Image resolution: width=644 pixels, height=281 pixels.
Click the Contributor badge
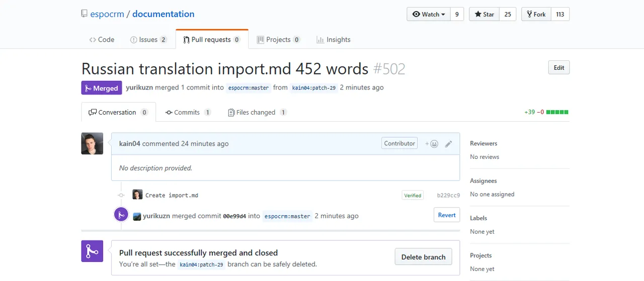click(x=399, y=143)
